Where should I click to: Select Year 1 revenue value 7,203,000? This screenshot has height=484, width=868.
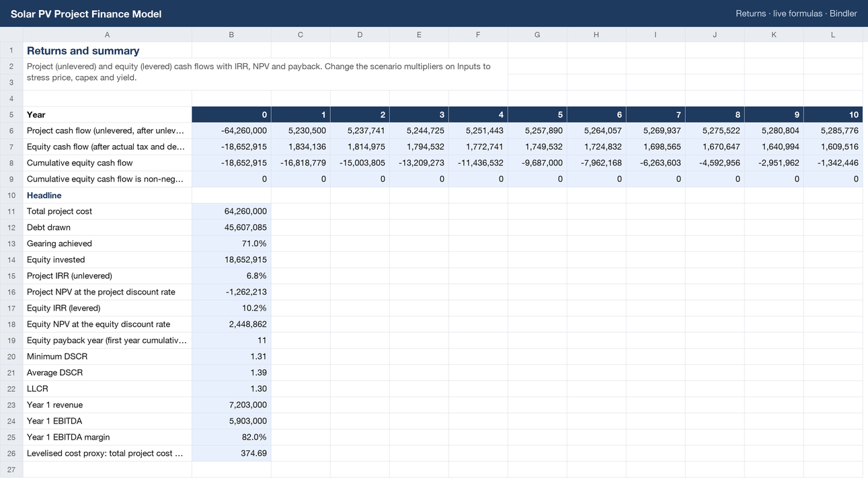(x=231, y=405)
